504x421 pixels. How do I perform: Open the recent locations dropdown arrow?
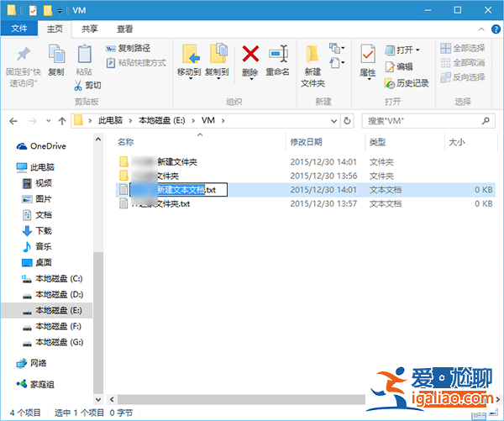(x=49, y=121)
